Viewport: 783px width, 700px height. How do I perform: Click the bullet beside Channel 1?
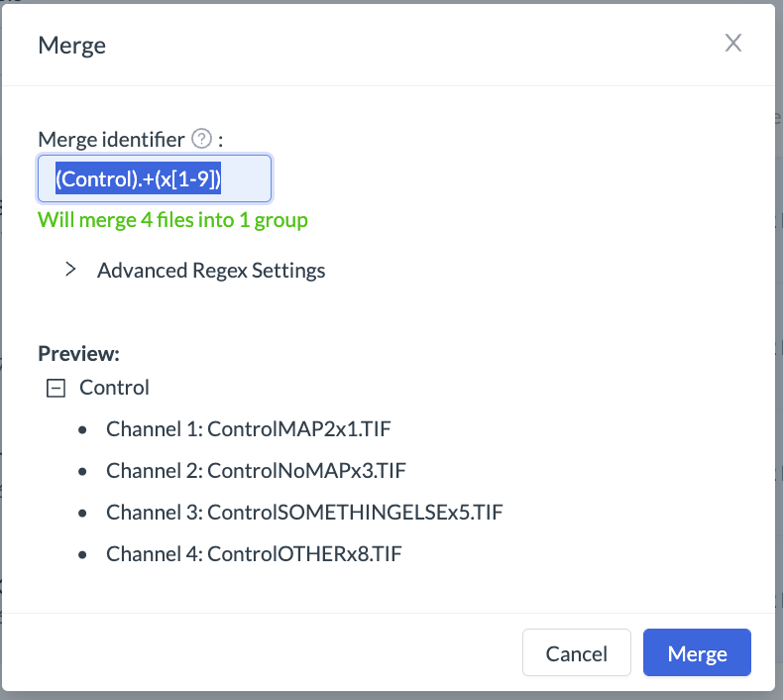tap(83, 430)
